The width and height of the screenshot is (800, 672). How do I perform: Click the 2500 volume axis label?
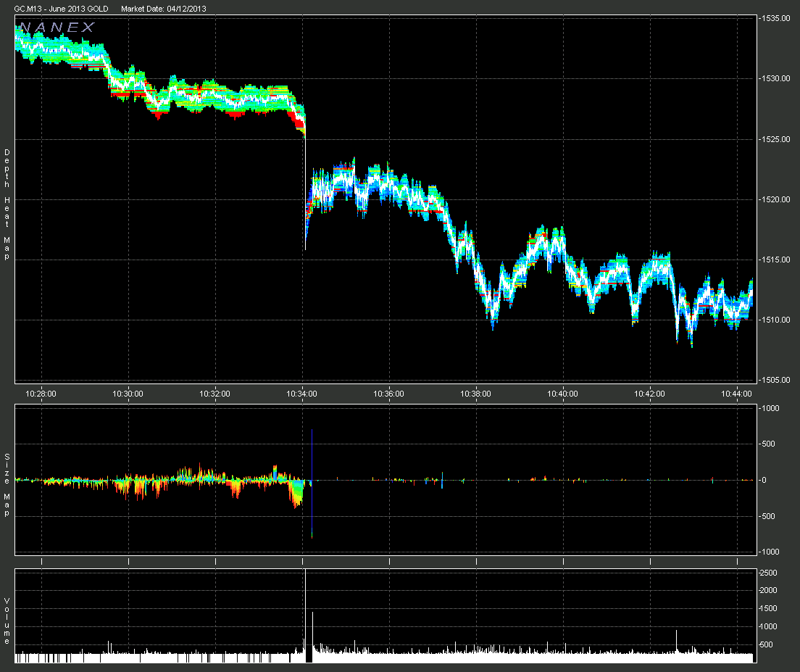coord(768,573)
